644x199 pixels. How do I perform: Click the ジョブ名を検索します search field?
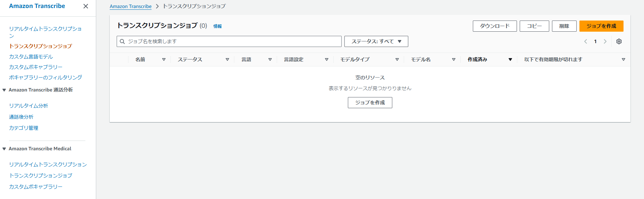click(x=229, y=41)
